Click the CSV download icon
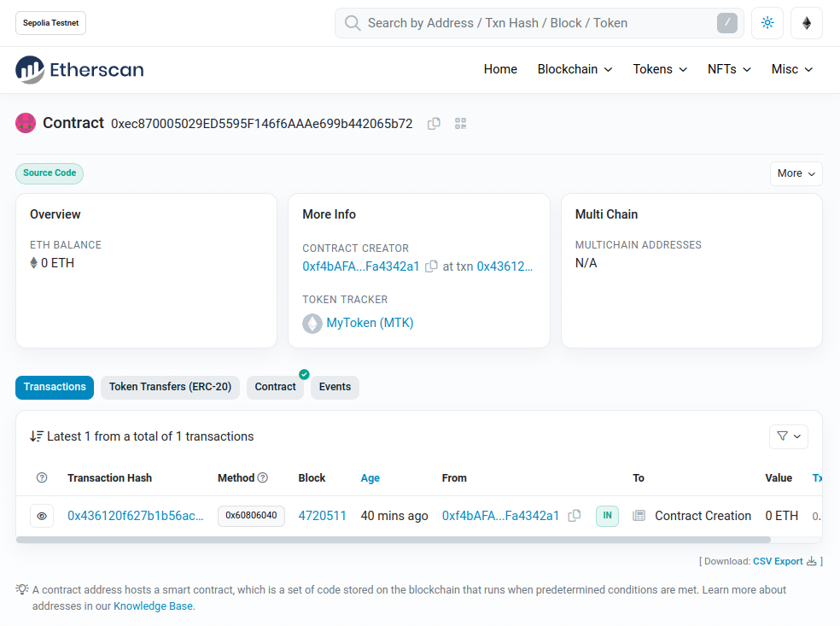Screen dimensions: 840x626 click(812, 561)
